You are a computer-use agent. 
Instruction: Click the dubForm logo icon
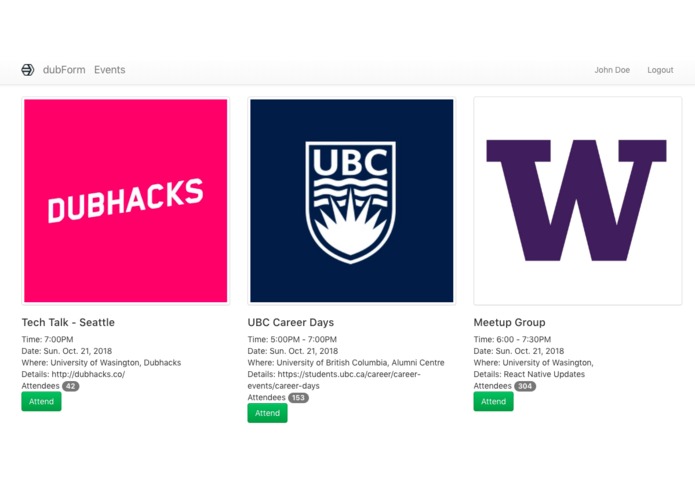pyautogui.click(x=28, y=70)
